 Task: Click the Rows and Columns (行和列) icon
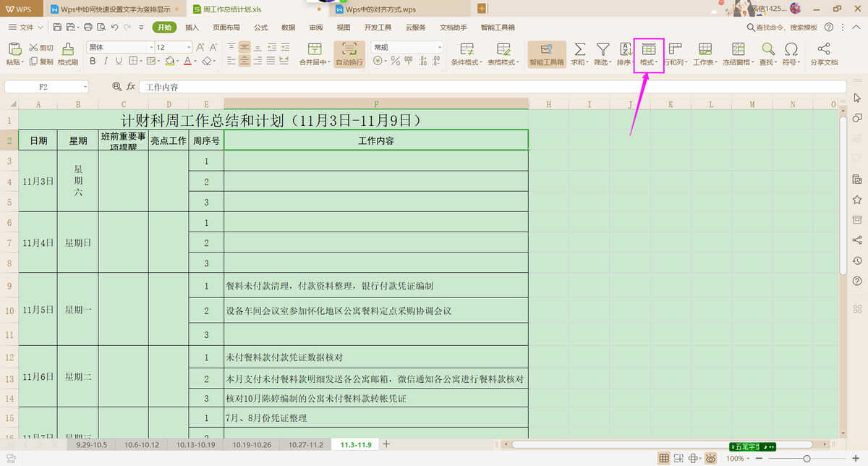(x=675, y=48)
